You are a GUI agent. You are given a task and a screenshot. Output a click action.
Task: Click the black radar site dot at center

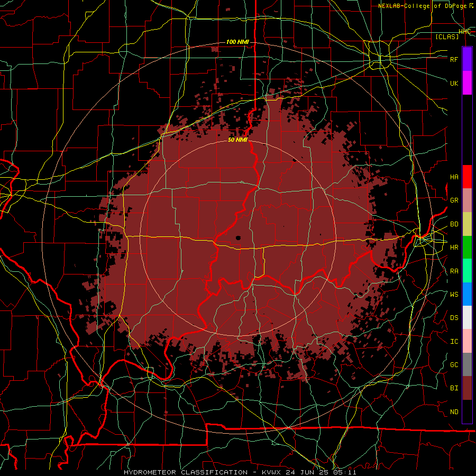[x=238, y=237]
